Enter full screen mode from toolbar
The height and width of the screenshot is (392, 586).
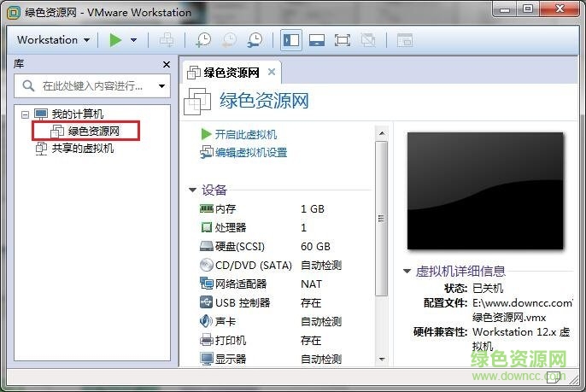[x=342, y=40]
